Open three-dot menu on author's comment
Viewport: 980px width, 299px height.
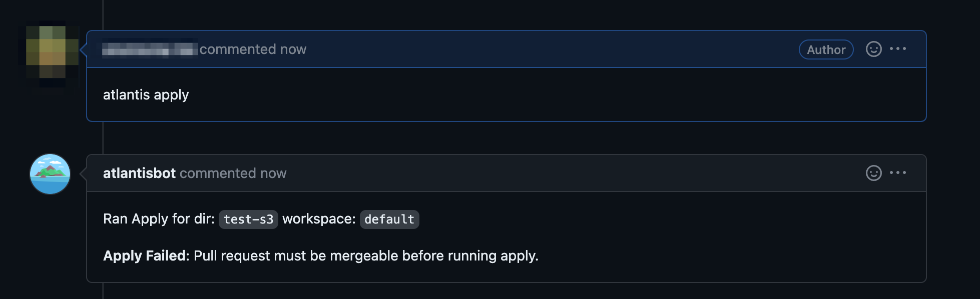point(898,49)
